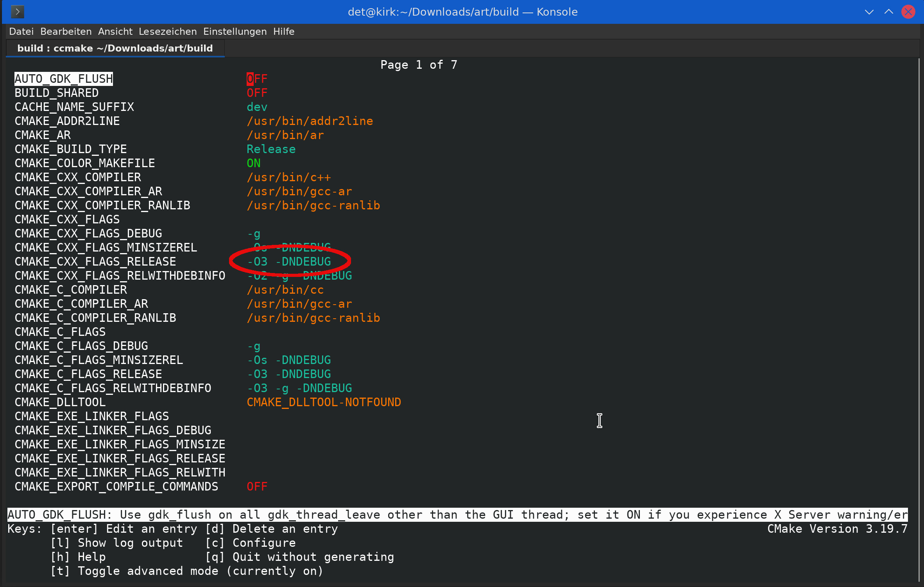
Task: Close the Konsole window with red X
Action: (908, 12)
